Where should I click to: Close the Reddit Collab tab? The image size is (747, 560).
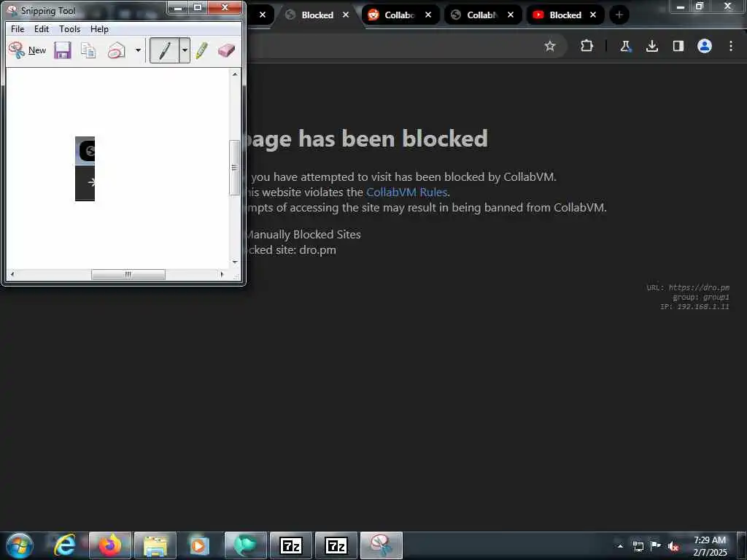pos(428,15)
